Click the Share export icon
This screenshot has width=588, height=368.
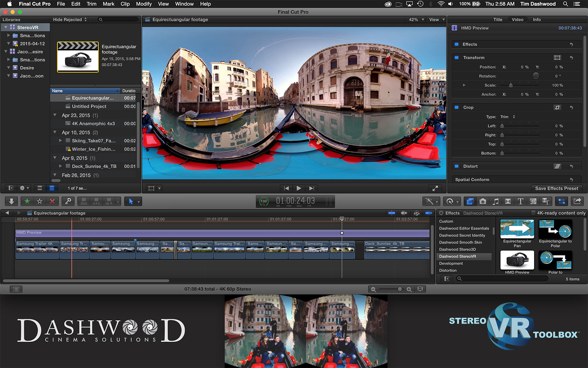(x=577, y=201)
